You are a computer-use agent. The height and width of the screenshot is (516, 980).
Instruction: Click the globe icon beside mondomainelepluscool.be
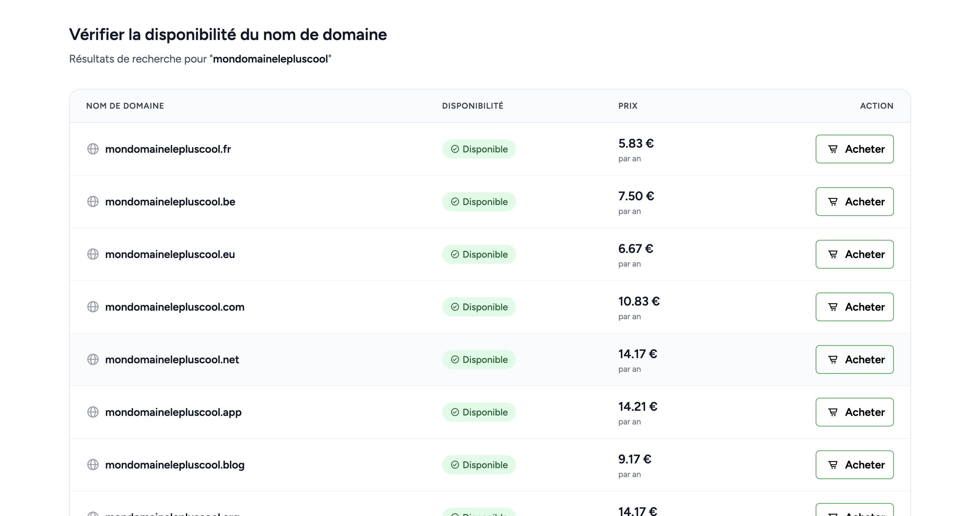tap(93, 202)
